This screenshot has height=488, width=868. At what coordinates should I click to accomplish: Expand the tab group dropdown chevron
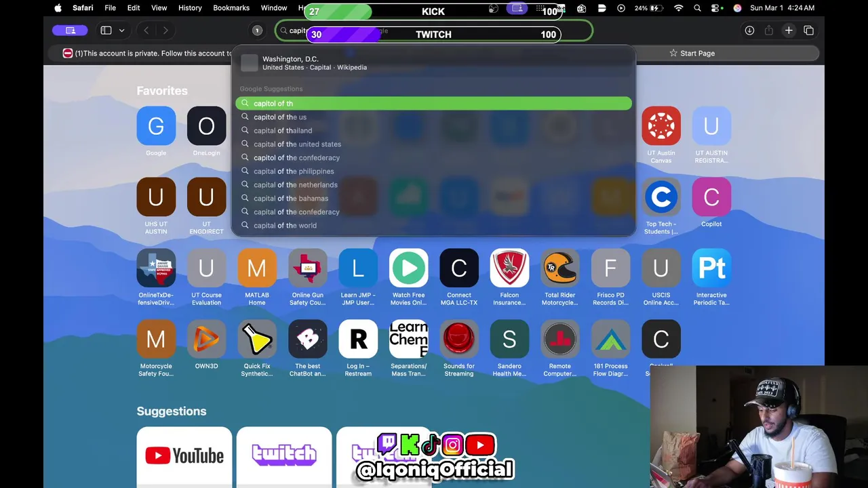point(122,30)
